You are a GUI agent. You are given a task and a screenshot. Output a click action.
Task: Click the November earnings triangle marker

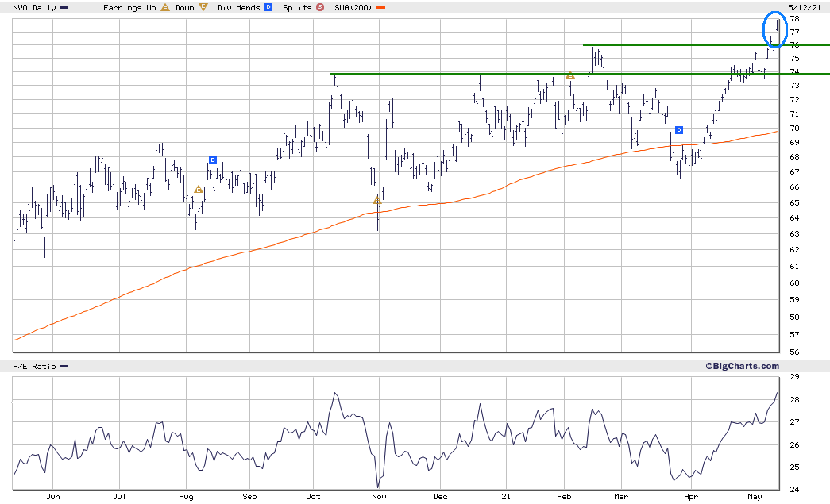coord(377,201)
